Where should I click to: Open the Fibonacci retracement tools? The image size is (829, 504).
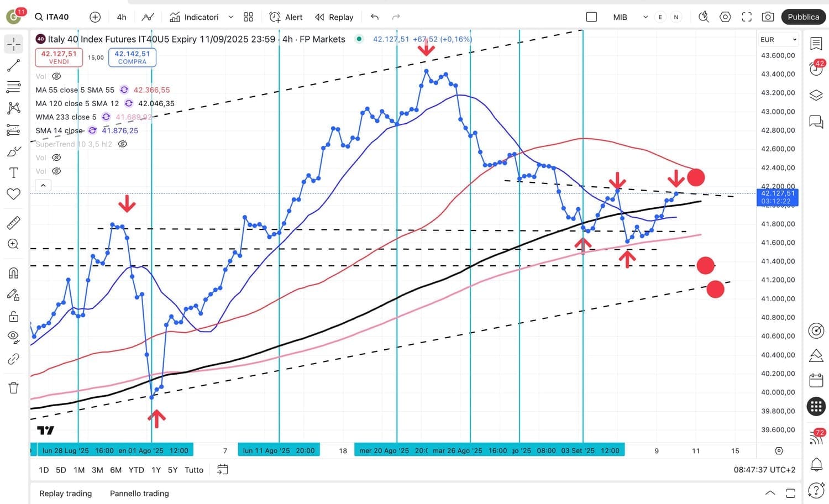[14, 87]
